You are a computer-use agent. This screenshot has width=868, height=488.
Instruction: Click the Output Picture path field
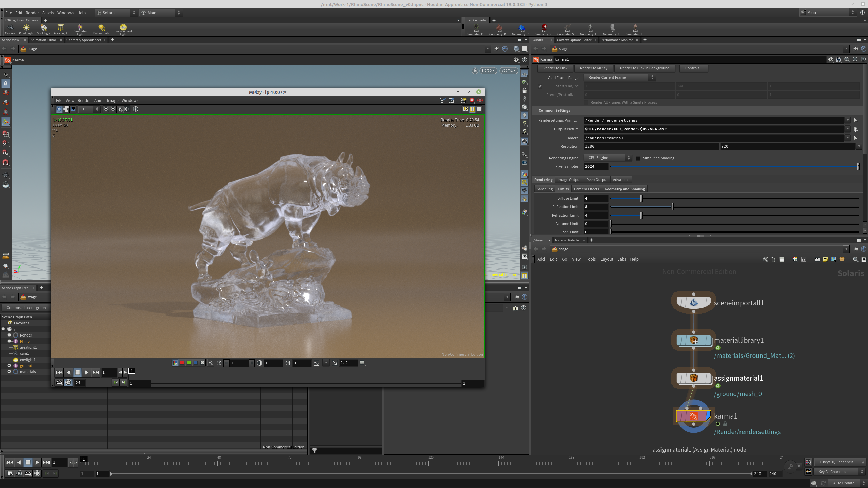[x=713, y=129]
